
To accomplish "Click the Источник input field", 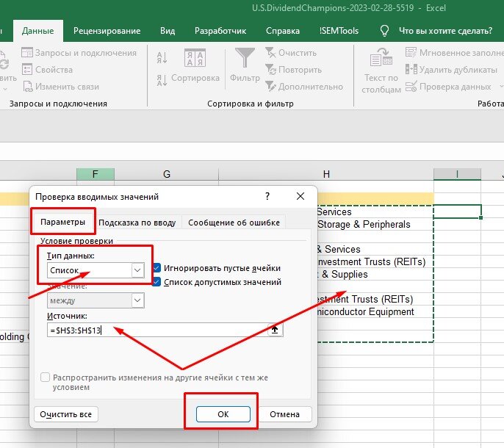I will tap(157, 330).
